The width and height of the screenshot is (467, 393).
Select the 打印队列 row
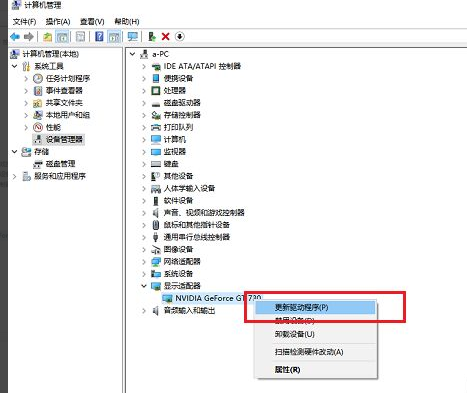coord(178,127)
